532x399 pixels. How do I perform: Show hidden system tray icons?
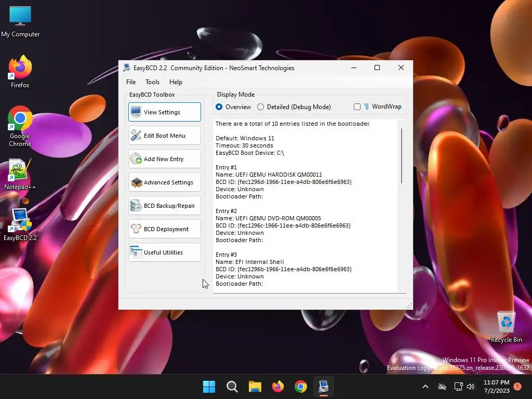click(425, 387)
